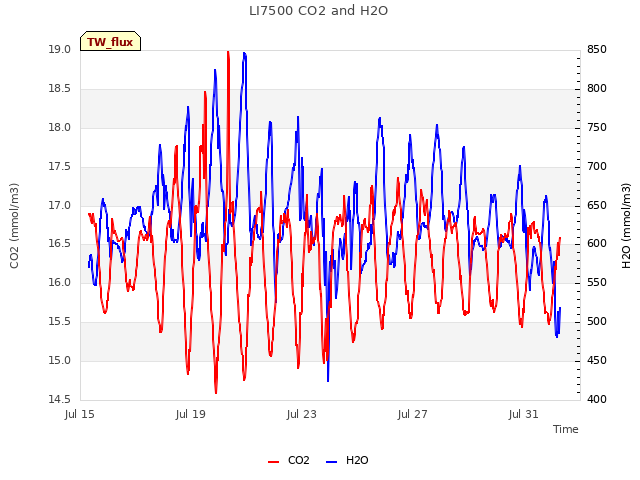This screenshot has width=640, height=480.
Task: Toggle the CO2 series in the legend
Action: point(289,460)
